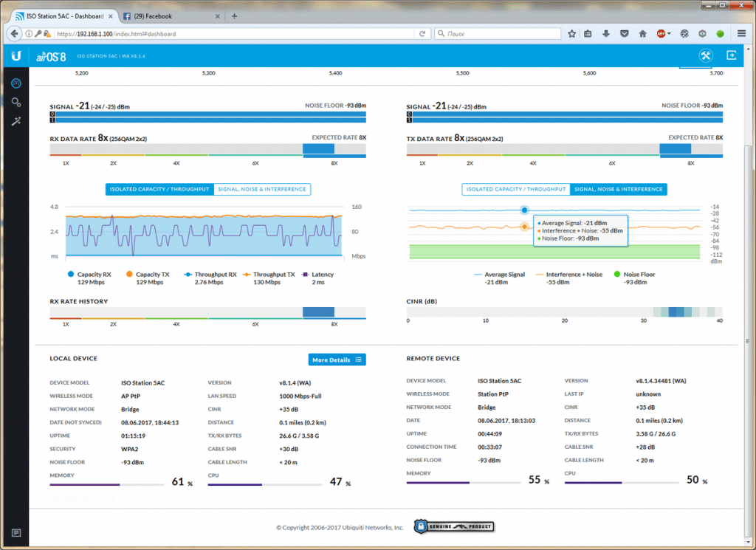Image resolution: width=756 pixels, height=550 pixels.
Task: Toggle Noise Floor series in right chart legend
Action: point(635,275)
